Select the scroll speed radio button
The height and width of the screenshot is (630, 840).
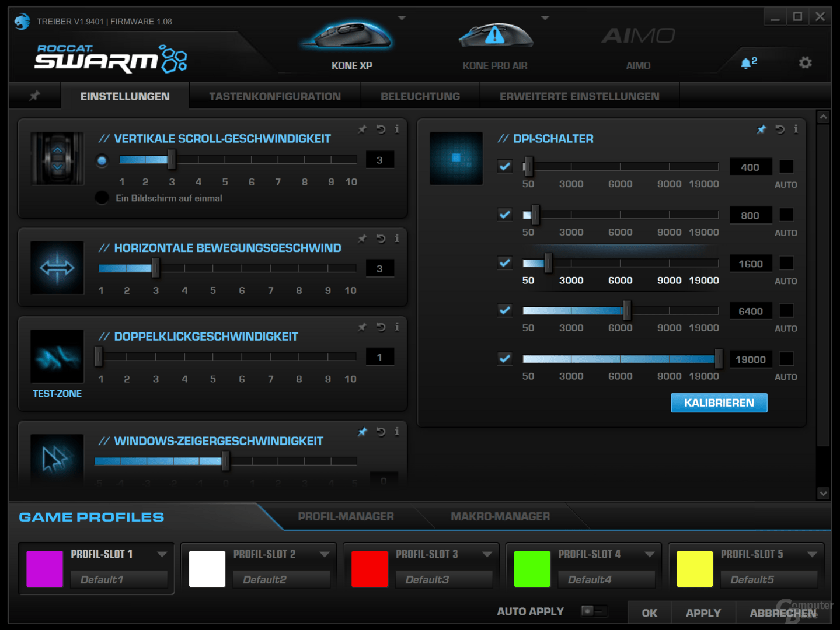coord(102,160)
